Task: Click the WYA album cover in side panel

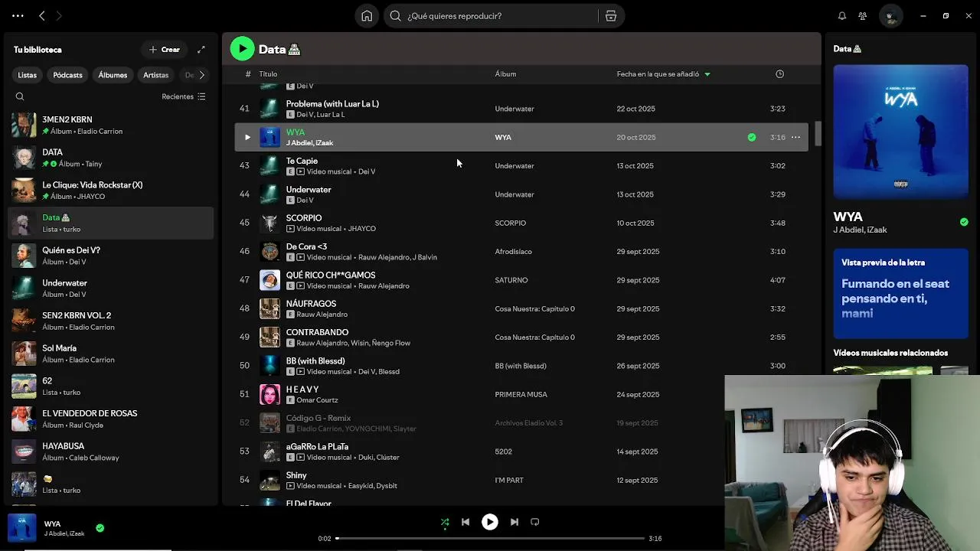Action: pyautogui.click(x=900, y=132)
